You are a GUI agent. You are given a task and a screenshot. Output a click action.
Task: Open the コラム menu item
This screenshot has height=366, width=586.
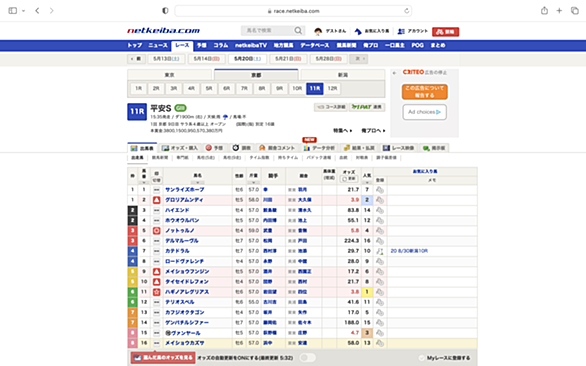tap(220, 45)
